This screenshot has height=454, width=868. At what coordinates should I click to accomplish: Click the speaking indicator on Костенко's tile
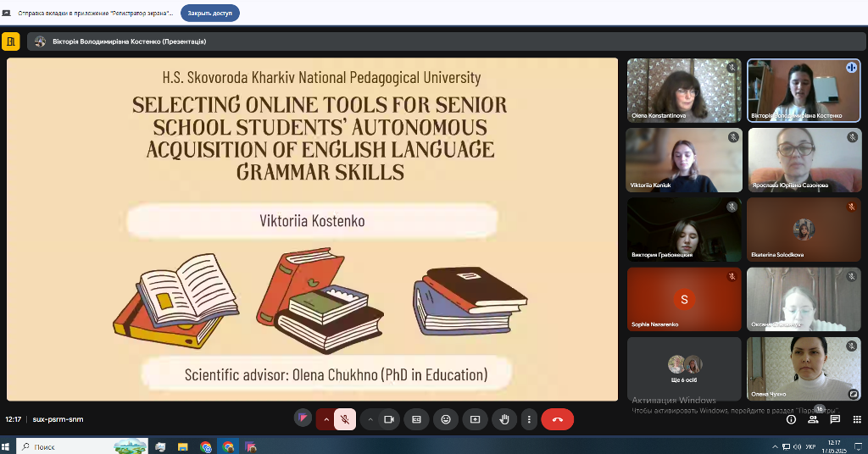pos(851,68)
